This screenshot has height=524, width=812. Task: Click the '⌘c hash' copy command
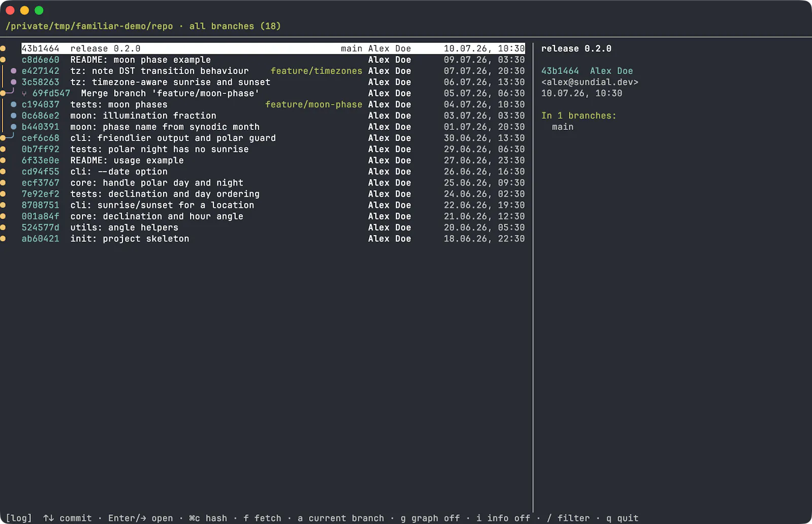coord(208,518)
